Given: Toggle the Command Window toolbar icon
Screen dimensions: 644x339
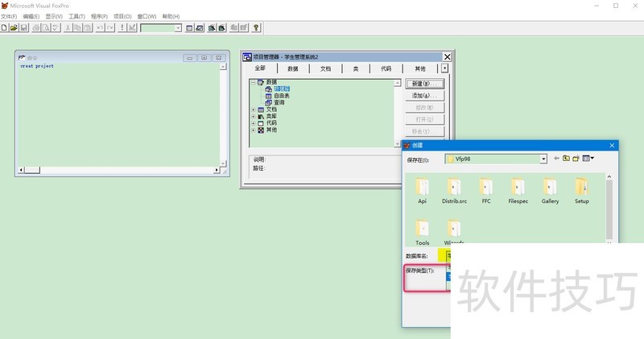Looking at the screenshot, I should point(189,27).
